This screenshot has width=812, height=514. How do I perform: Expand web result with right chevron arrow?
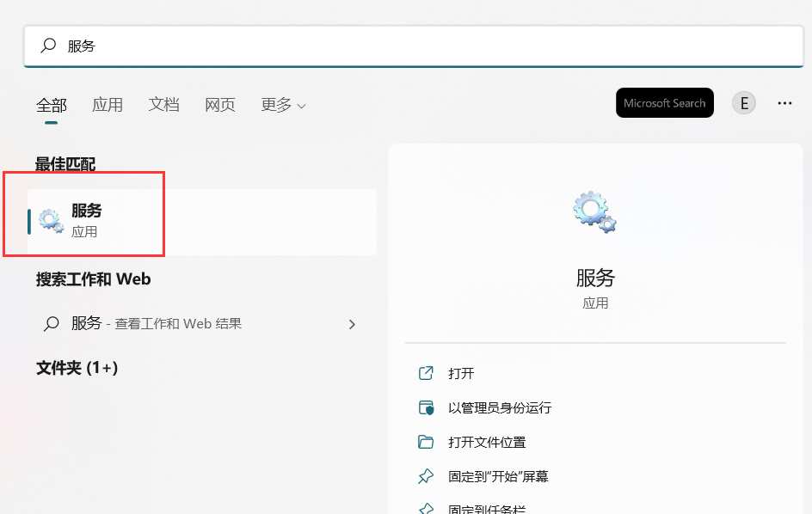352,325
